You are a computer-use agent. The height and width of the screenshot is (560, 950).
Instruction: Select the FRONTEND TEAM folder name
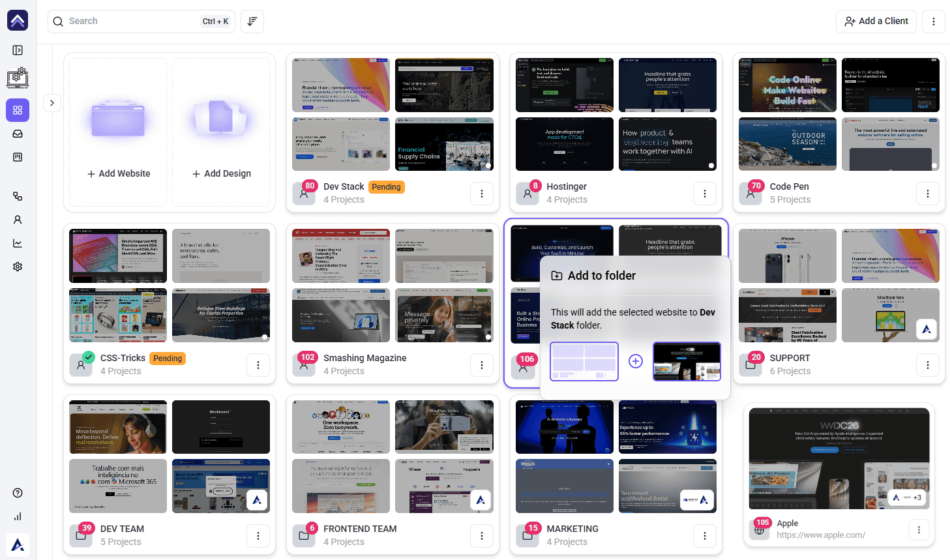pos(360,529)
